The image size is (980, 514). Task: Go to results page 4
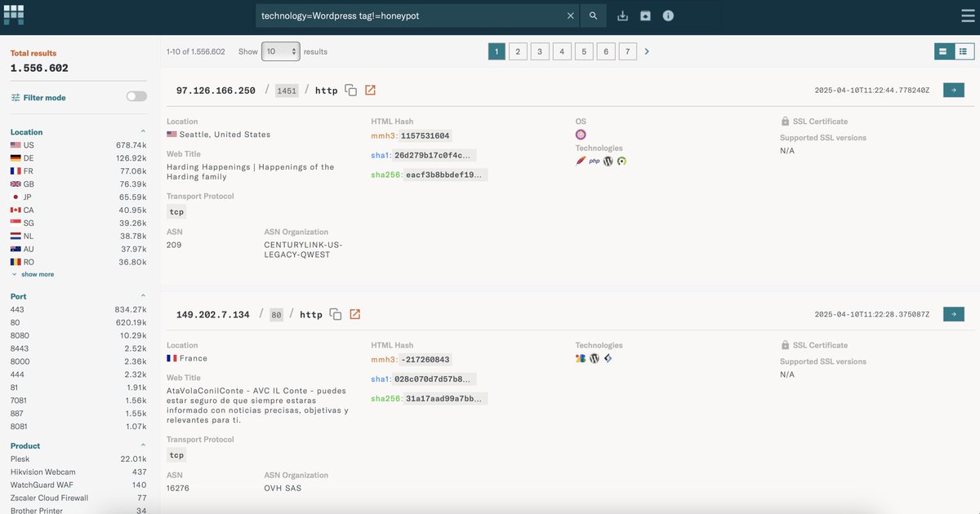tap(562, 51)
